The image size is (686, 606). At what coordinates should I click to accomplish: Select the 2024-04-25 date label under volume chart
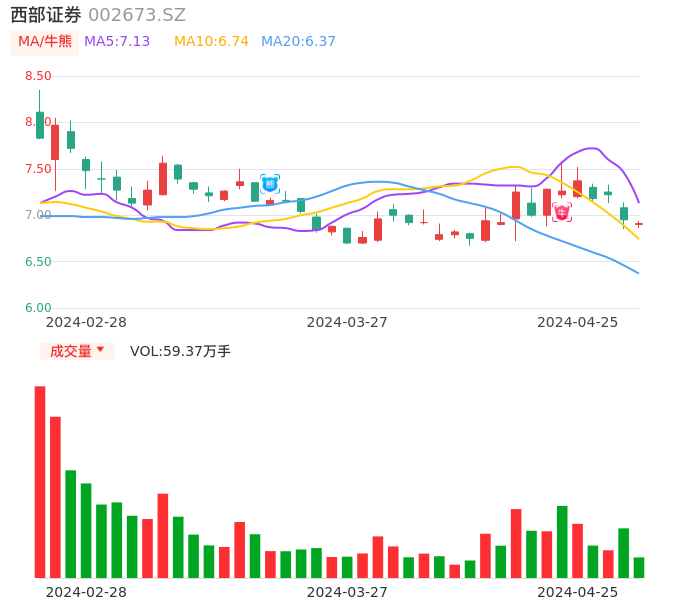[577, 592]
